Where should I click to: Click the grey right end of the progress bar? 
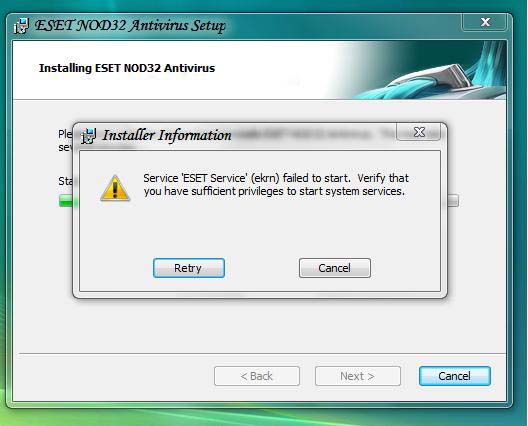point(453,200)
